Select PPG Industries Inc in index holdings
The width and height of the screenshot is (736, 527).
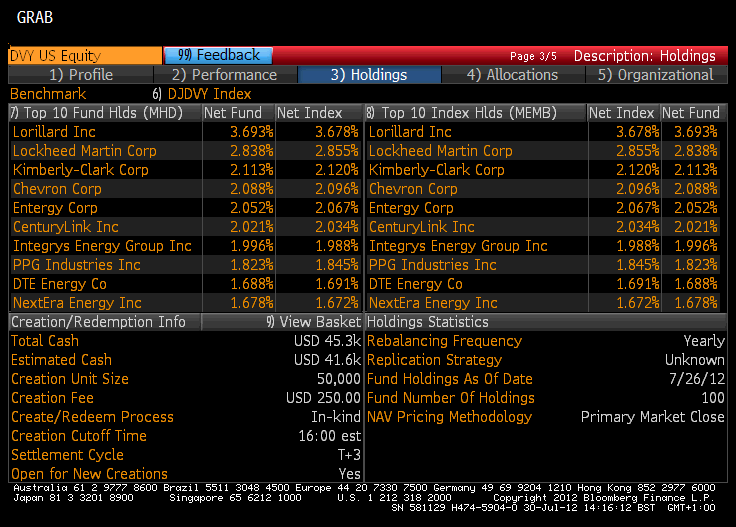tap(432, 265)
